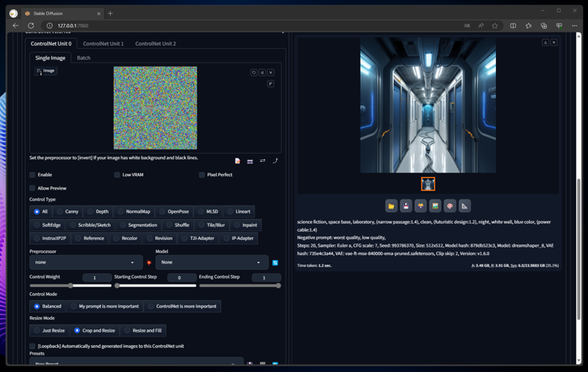Viewport: 588px width, 372px height.
Task: Send image to extras ruler icon
Action: coord(465,206)
